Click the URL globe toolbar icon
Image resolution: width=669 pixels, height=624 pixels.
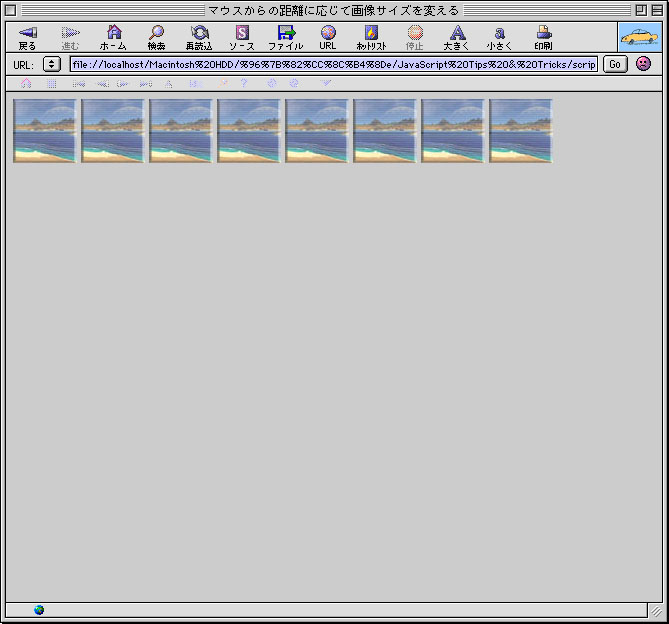click(x=328, y=38)
